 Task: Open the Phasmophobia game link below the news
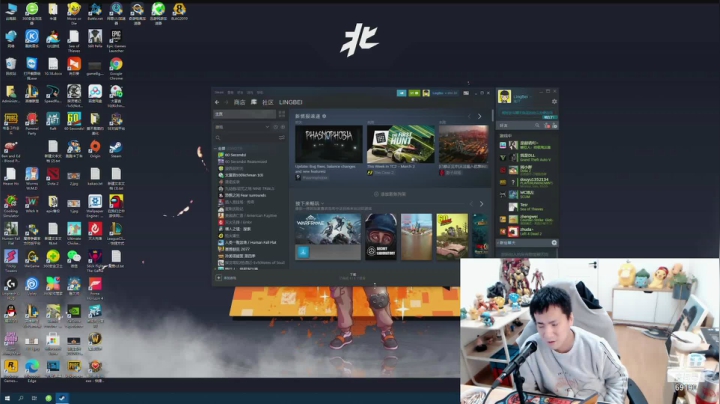pyautogui.click(x=312, y=178)
